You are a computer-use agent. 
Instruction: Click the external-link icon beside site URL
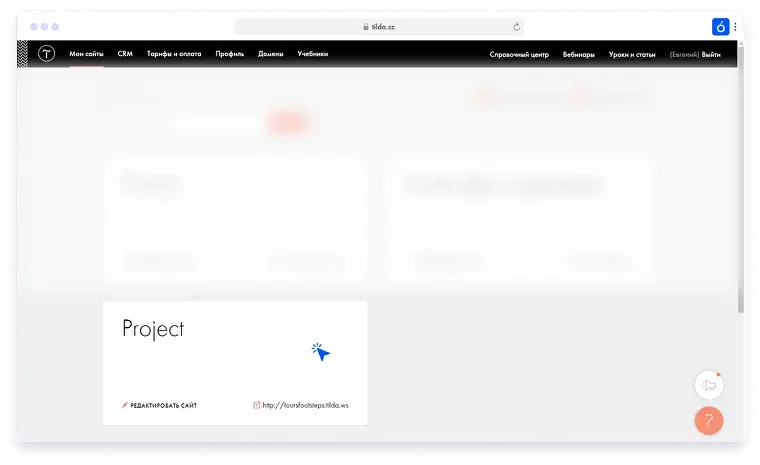(x=256, y=405)
